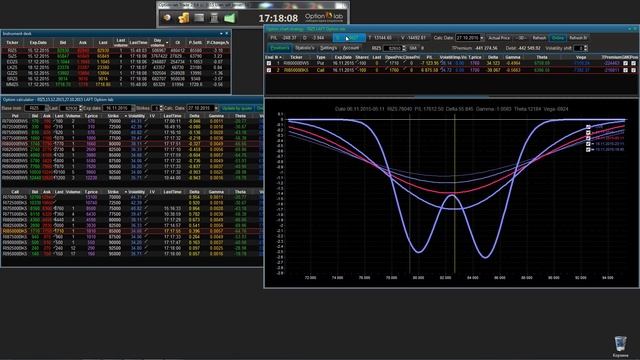The height and width of the screenshot is (360, 640).
Task: Click pencil icon beside OpenPrice 1700 in Call row
Action: pyautogui.click(x=387, y=70)
